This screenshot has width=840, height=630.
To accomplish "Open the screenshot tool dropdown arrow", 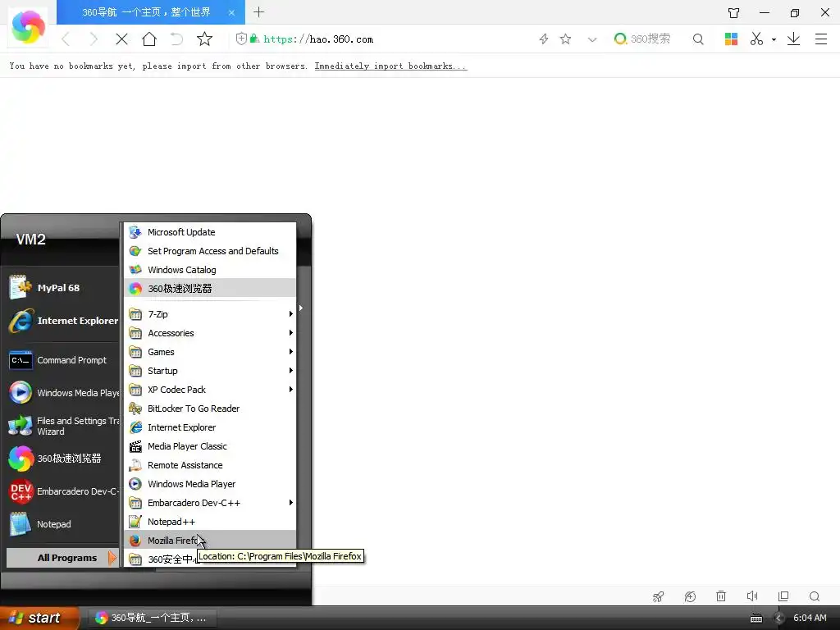I will (774, 39).
